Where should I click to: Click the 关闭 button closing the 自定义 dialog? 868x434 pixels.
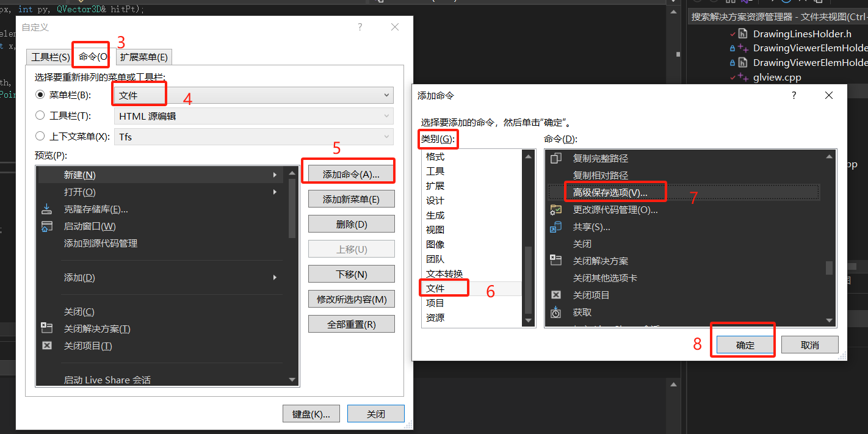[x=375, y=414]
